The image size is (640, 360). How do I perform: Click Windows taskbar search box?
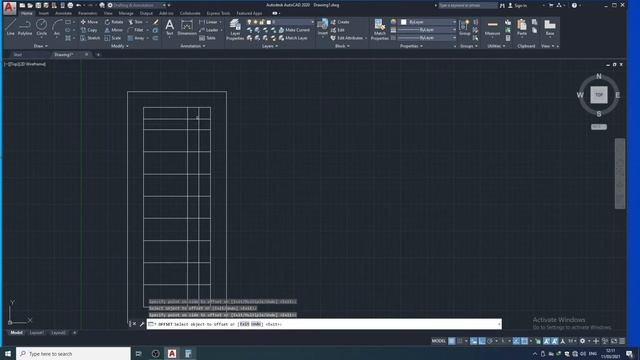[73, 353]
